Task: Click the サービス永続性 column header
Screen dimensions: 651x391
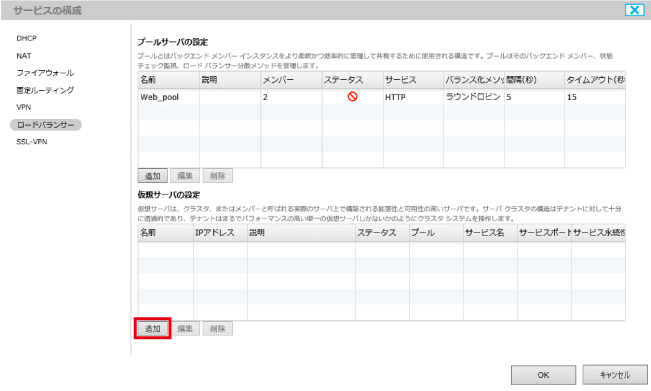Action: [598, 233]
